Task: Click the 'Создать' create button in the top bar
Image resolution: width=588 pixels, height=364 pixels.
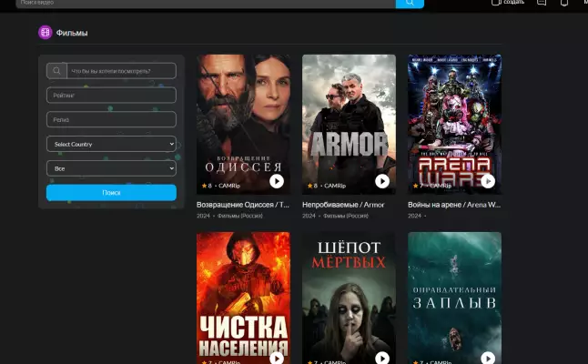Action: pyautogui.click(x=508, y=2)
